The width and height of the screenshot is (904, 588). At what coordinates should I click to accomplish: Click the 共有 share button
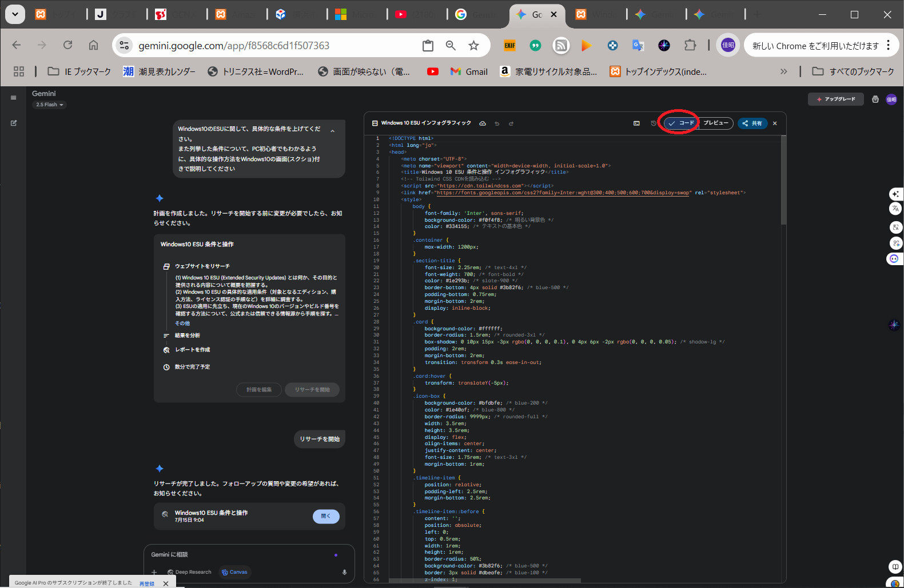(752, 123)
